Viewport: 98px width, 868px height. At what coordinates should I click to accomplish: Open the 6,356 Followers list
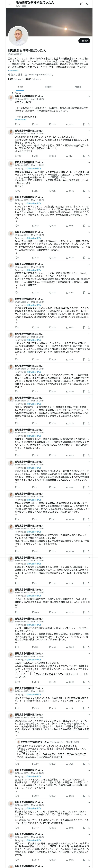(x=33, y=79)
